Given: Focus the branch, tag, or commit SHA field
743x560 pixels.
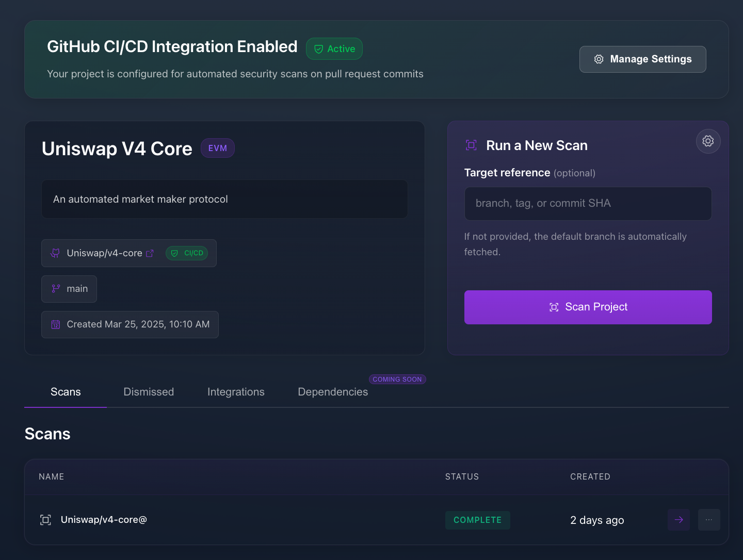Looking at the screenshot, I should tap(588, 204).
